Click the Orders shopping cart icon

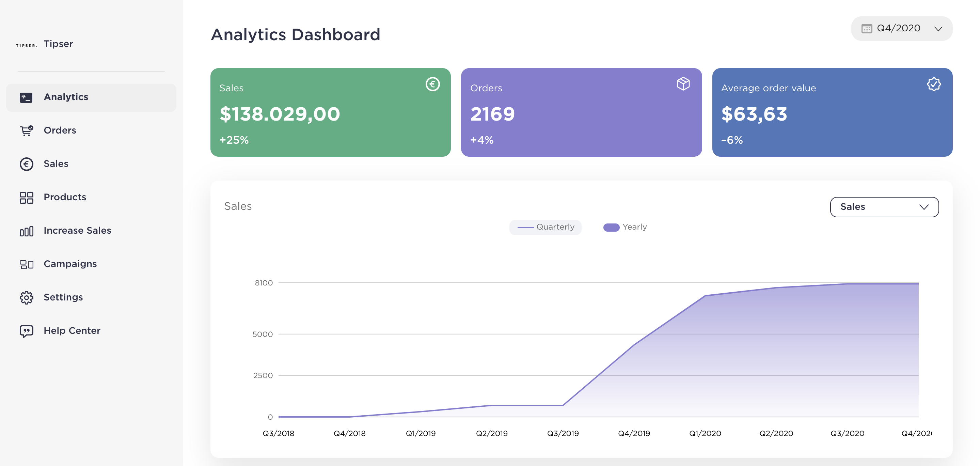pyautogui.click(x=26, y=130)
